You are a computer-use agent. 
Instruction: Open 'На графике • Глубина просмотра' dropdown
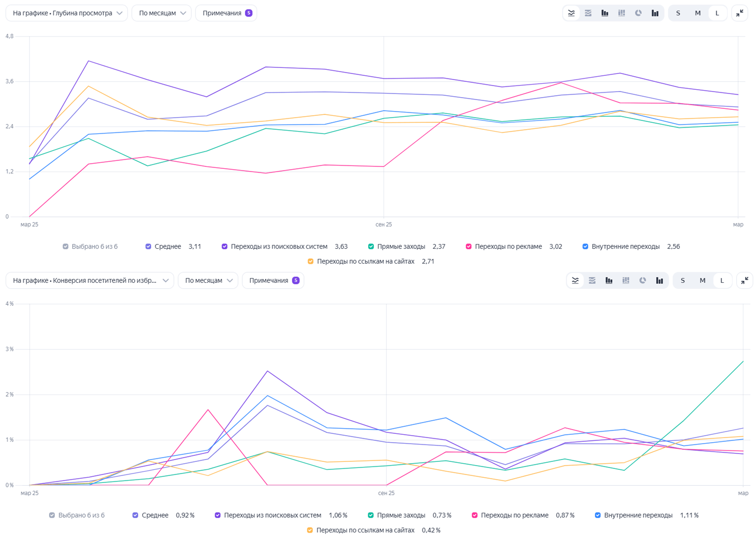(67, 13)
